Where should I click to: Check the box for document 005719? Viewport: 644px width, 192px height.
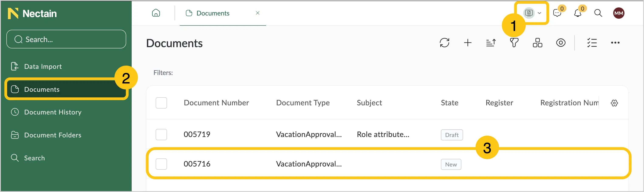tap(161, 134)
